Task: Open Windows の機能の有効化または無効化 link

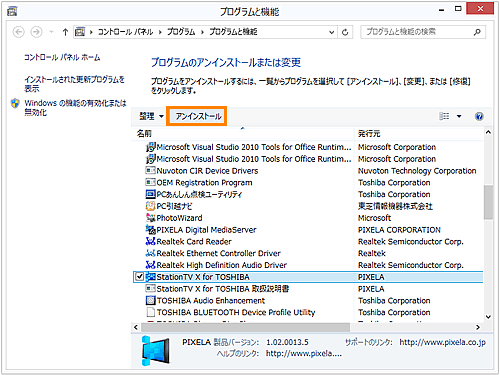Action: 75,108
